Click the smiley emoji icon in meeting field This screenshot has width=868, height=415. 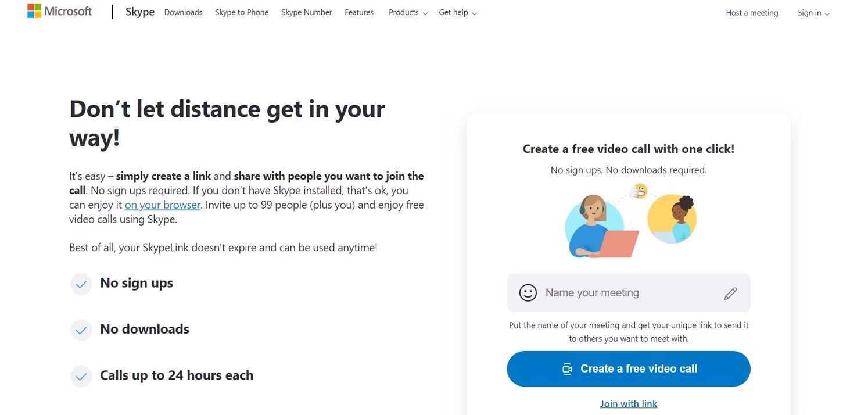point(528,292)
